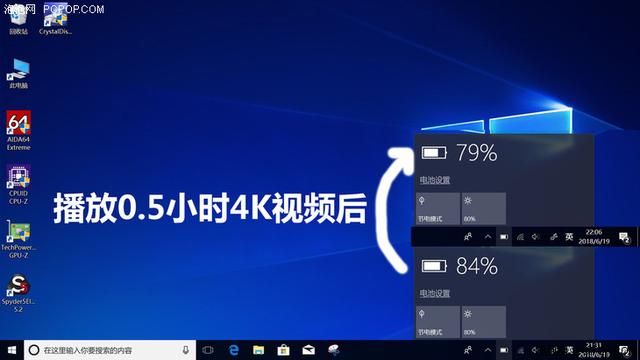
Task: Expand hidden tray icons chevron on bottom taskbar
Action: [488, 350]
